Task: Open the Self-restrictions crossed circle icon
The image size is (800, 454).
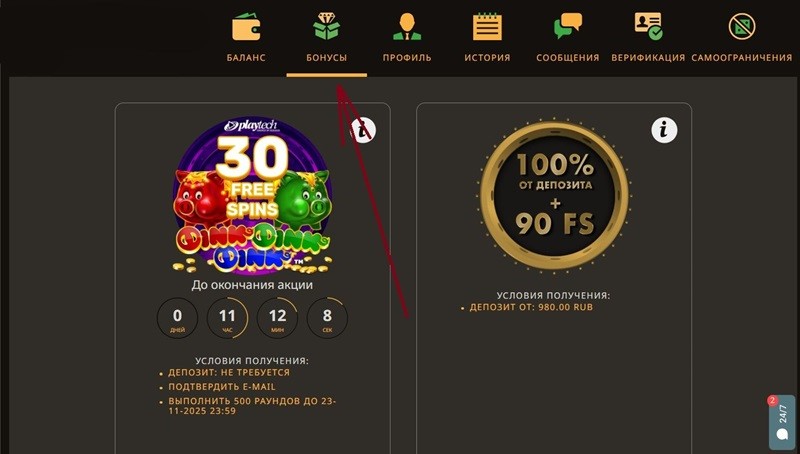Action: tap(742, 27)
